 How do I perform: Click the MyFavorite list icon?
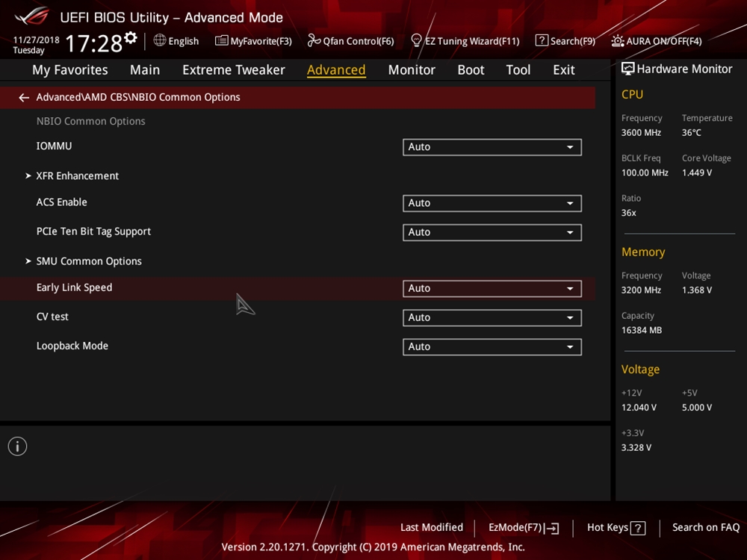pyautogui.click(x=222, y=40)
